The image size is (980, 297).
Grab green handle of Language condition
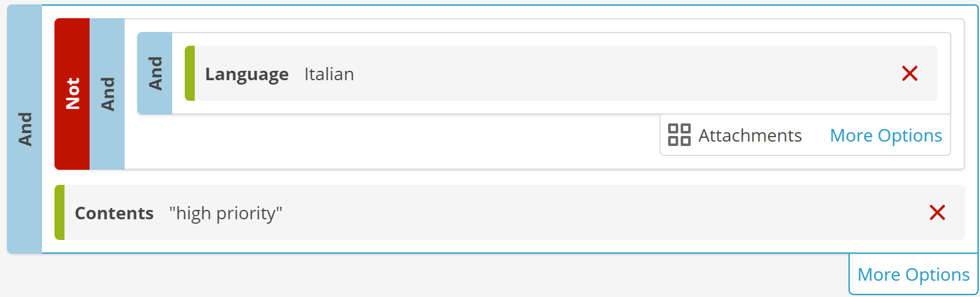tap(190, 73)
